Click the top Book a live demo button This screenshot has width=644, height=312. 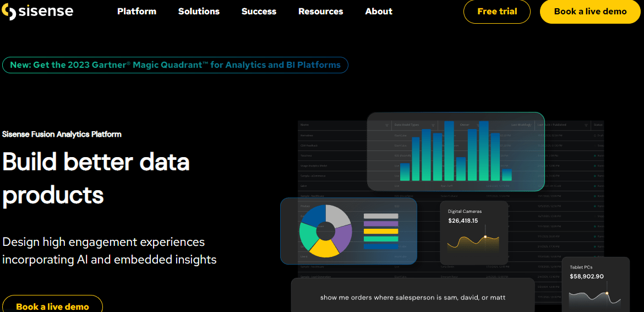(x=590, y=12)
